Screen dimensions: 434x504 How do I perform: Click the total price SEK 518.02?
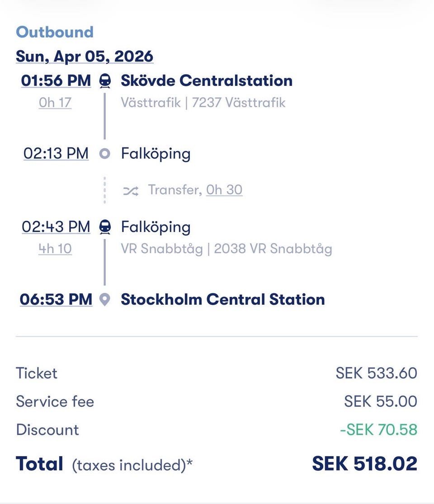pos(364,464)
